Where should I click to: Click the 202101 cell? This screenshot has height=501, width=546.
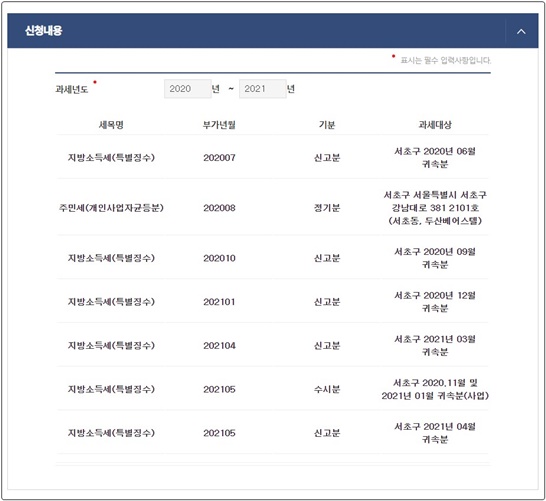[219, 302]
